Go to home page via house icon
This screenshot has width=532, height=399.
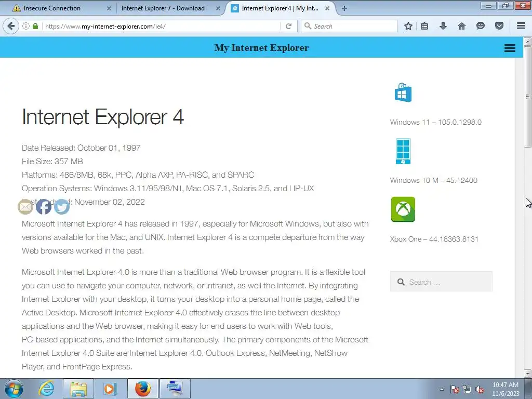pos(461,26)
